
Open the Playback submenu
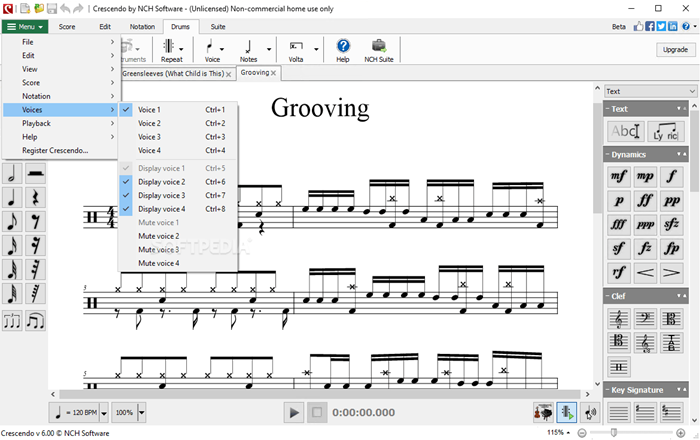(x=60, y=123)
